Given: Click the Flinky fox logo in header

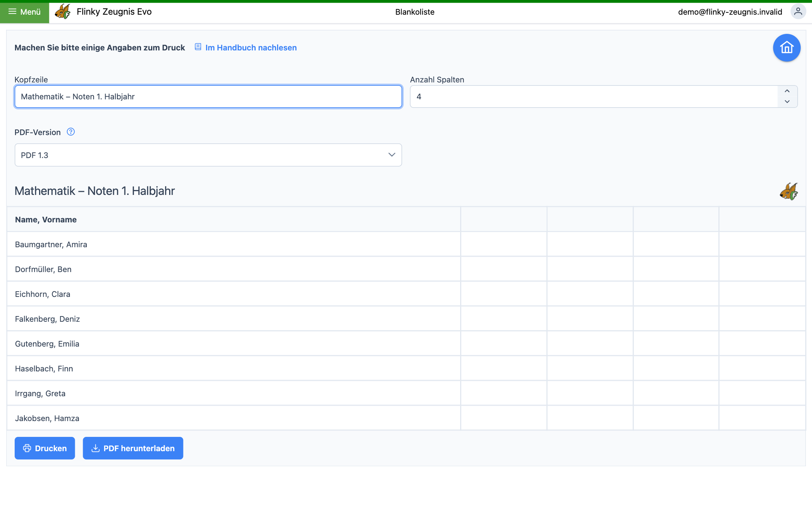Looking at the screenshot, I should click(62, 12).
